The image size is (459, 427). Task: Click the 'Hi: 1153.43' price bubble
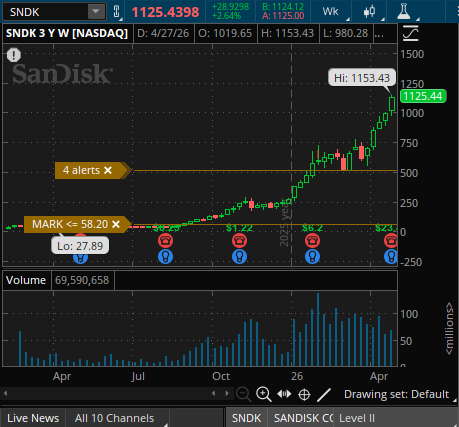(x=362, y=78)
